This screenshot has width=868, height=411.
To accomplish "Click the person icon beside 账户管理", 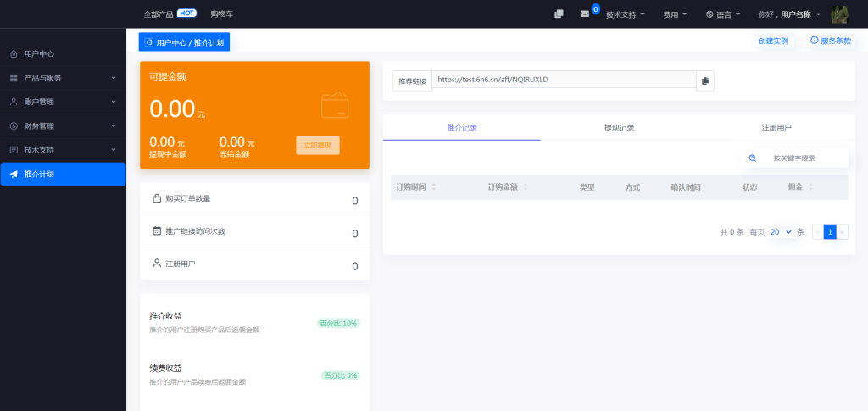I will 14,102.
